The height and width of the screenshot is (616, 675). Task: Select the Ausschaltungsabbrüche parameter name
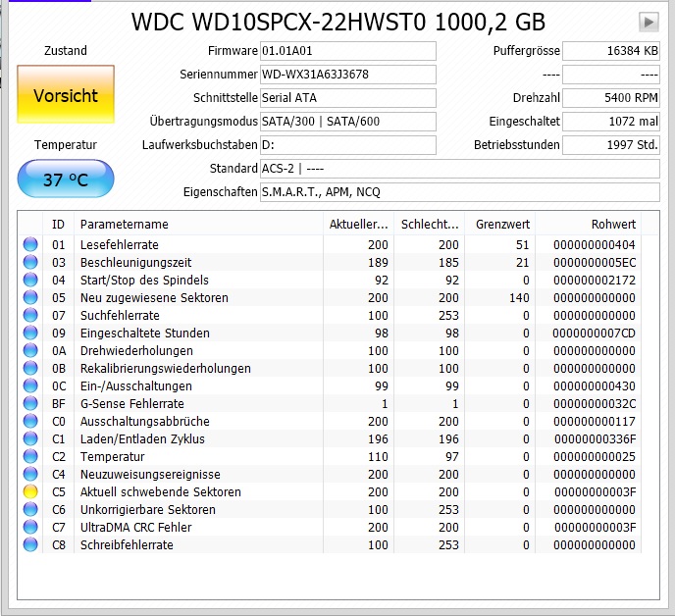(144, 421)
